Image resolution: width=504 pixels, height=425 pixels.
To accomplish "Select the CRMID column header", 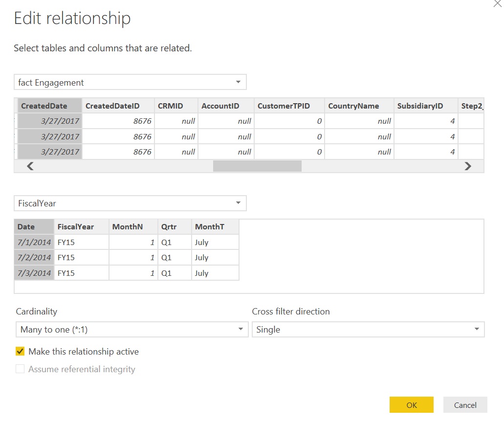I will pos(176,106).
